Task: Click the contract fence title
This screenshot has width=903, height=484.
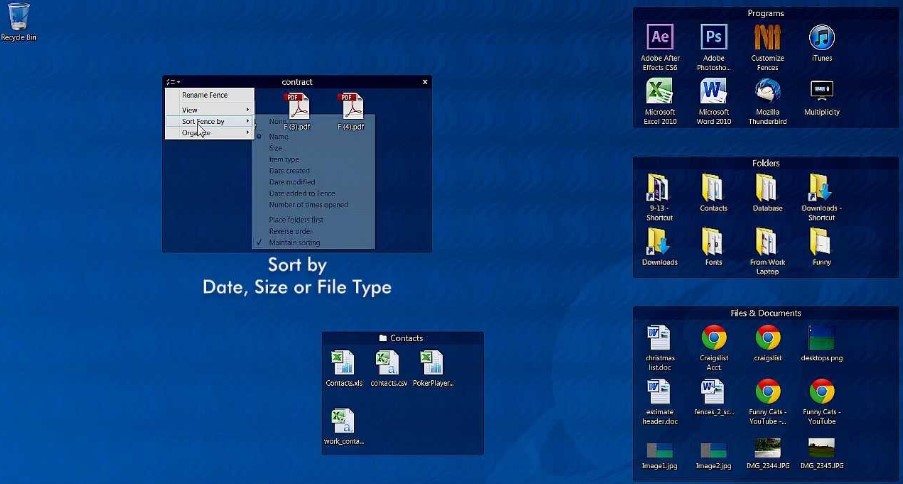Action: pos(297,82)
